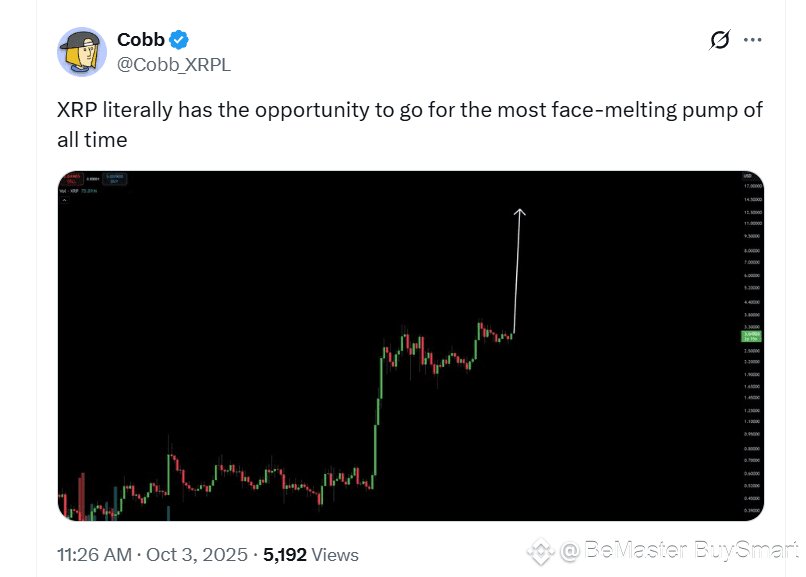Click the green current price tag on axis
The width and height of the screenshot is (806, 577).
pos(752,337)
